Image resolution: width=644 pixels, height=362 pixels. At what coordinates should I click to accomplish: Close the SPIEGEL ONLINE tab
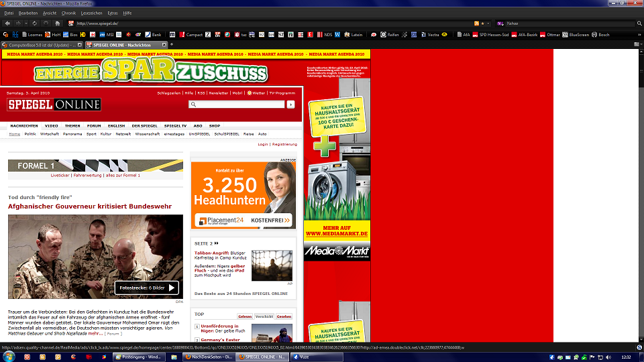tap(164, 45)
